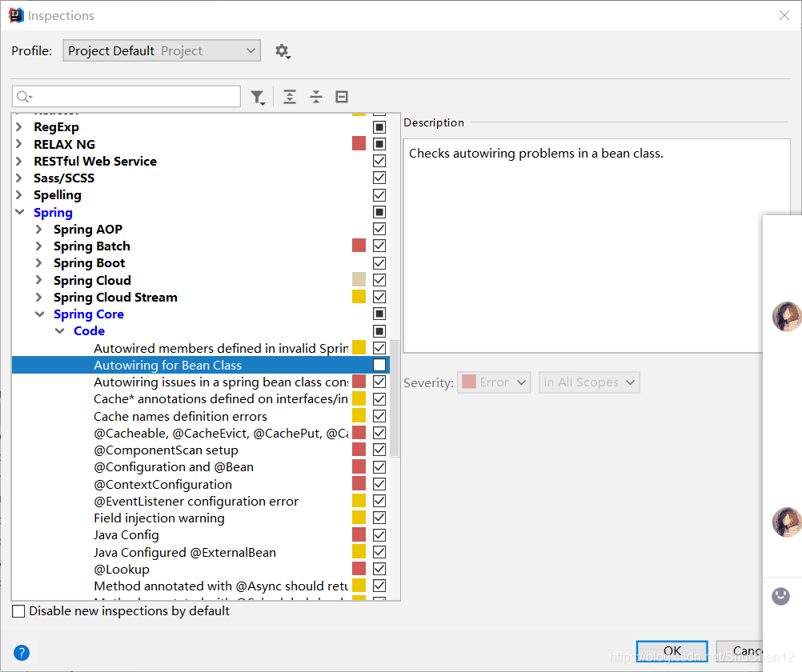Toggle the Java Config checkbox

click(379, 535)
